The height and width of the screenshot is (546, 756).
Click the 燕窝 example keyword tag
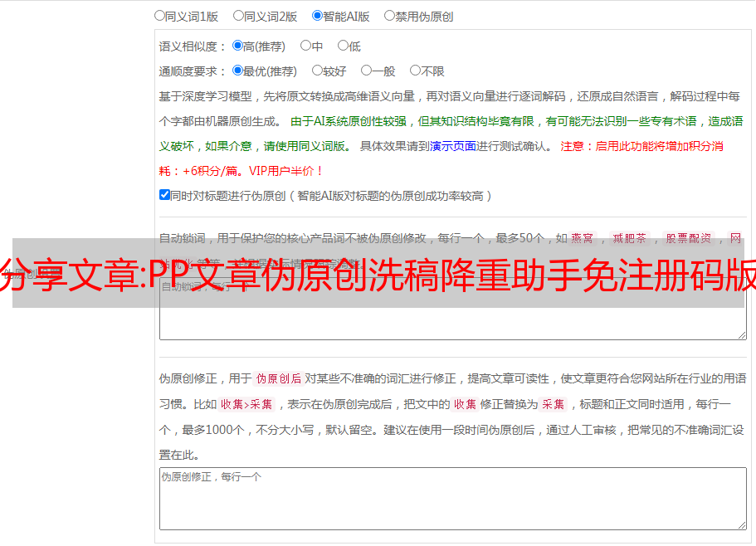pos(583,238)
